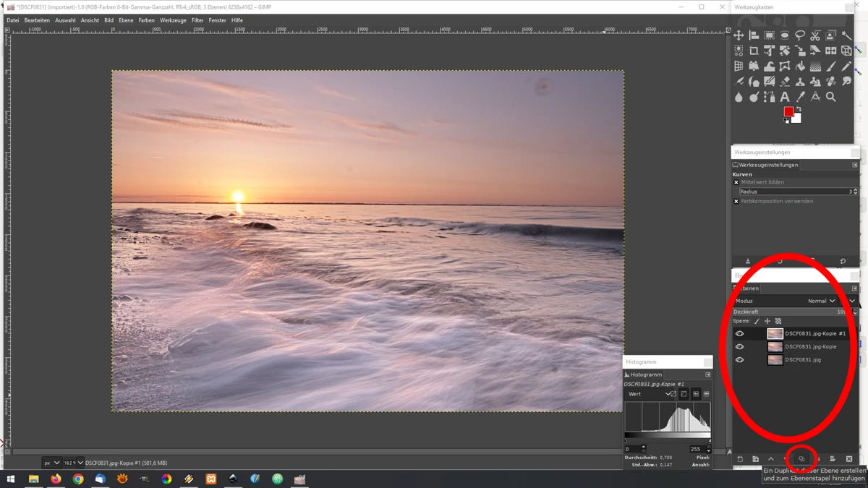Viewport: 868px width, 488px height.
Task: Hide the DSCF0831.jpg-Kopie layer
Action: tap(739, 347)
